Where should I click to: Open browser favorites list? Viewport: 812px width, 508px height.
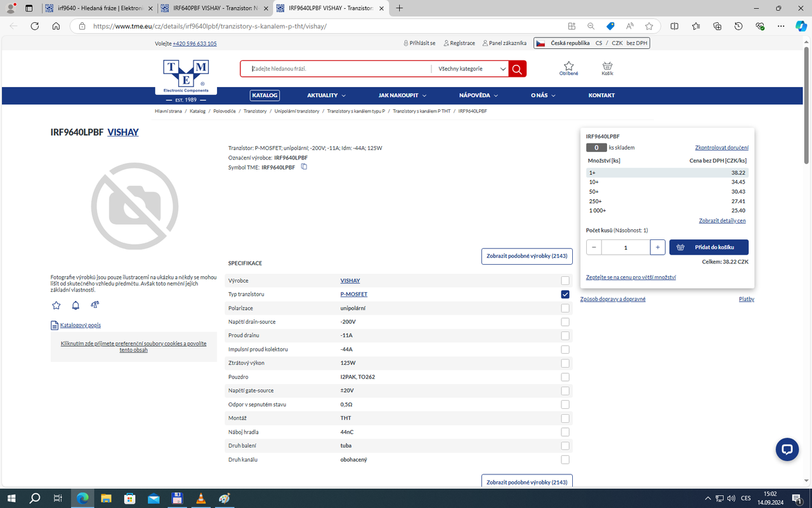pos(696,26)
